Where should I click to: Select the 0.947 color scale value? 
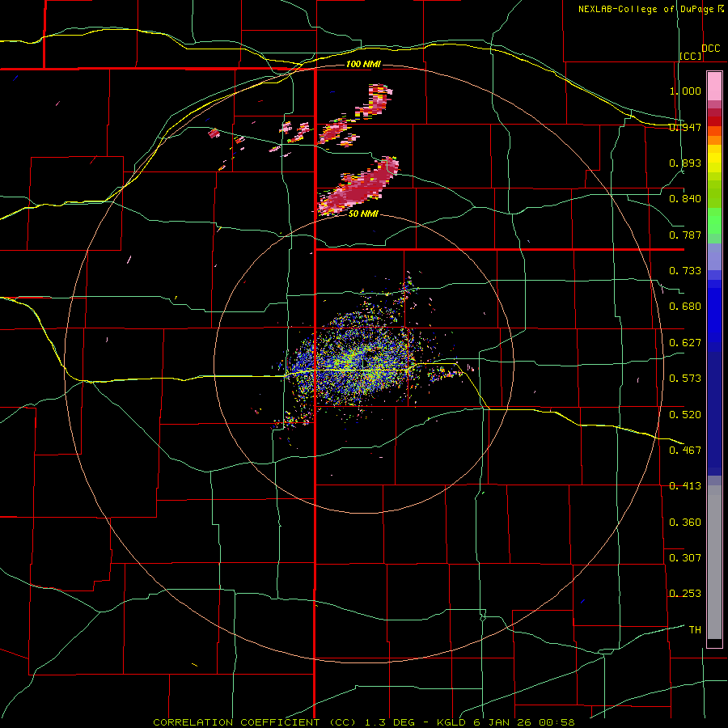pyautogui.click(x=685, y=127)
